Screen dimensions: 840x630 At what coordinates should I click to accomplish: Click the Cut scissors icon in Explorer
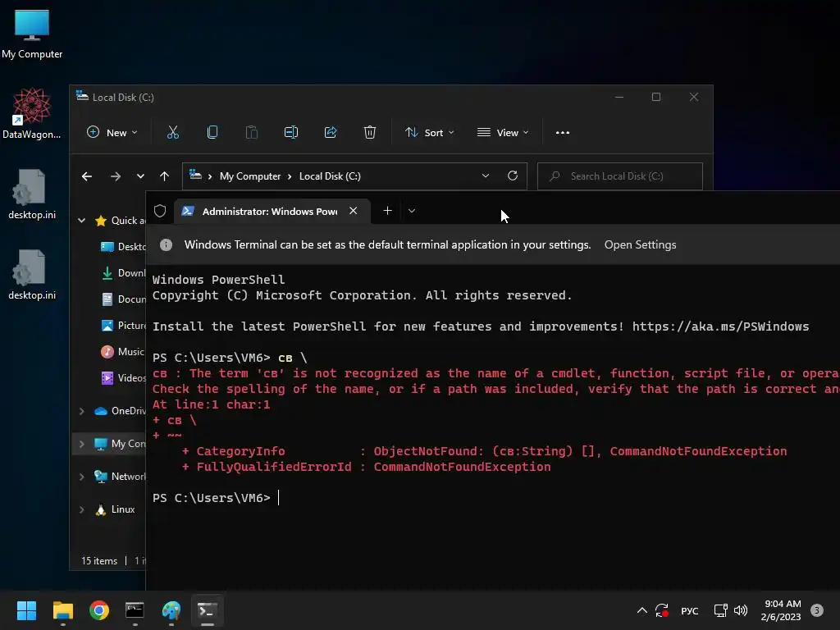pyautogui.click(x=172, y=132)
